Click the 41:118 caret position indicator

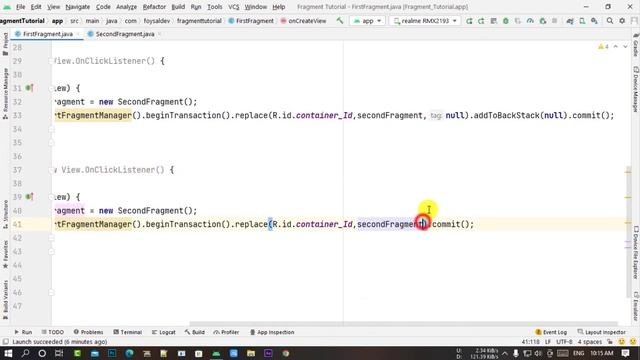pyautogui.click(x=531, y=342)
